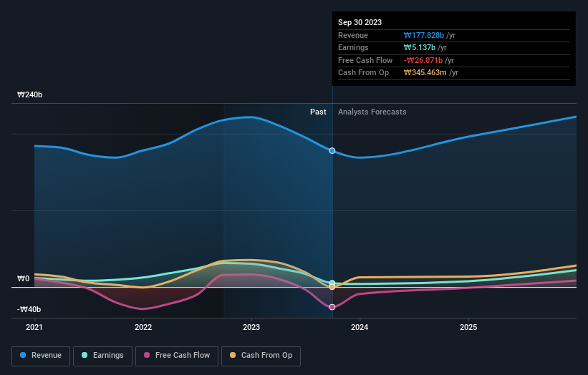Click the Past label on chart
This screenshot has width=588, height=375.
pyautogui.click(x=318, y=112)
